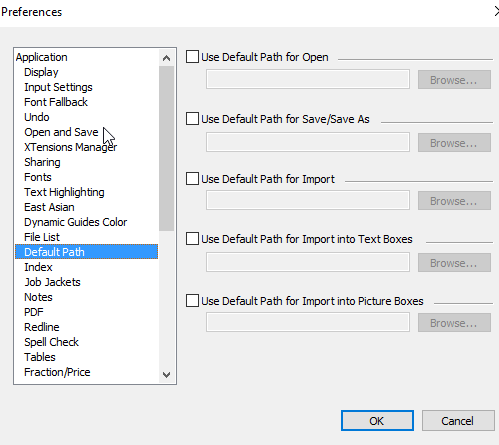Toggle Default Path for Import into Text Boxes
The width and height of the screenshot is (499, 445).
pyautogui.click(x=192, y=239)
